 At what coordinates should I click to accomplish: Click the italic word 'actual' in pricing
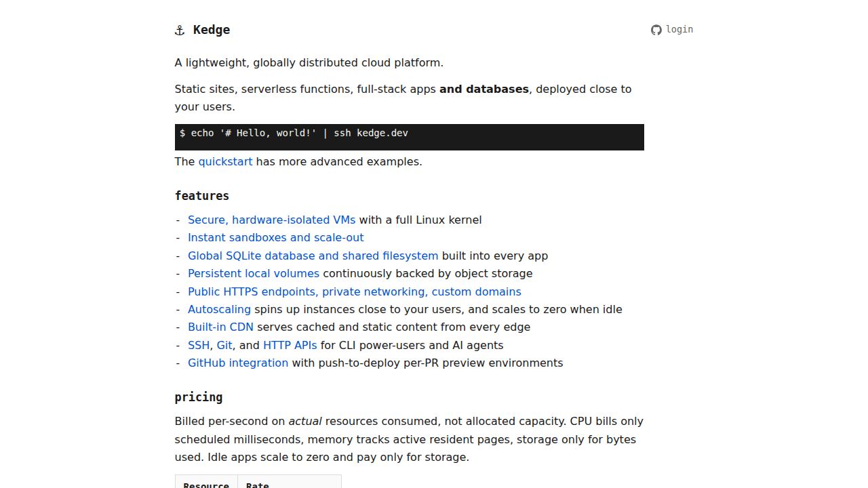click(305, 421)
